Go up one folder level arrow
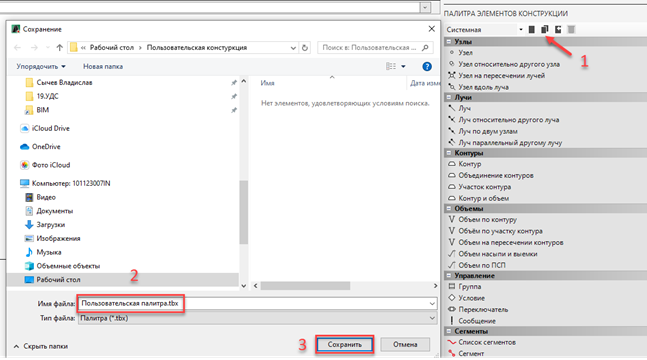The height and width of the screenshot is (360, 647). click(x=60, y=48)
